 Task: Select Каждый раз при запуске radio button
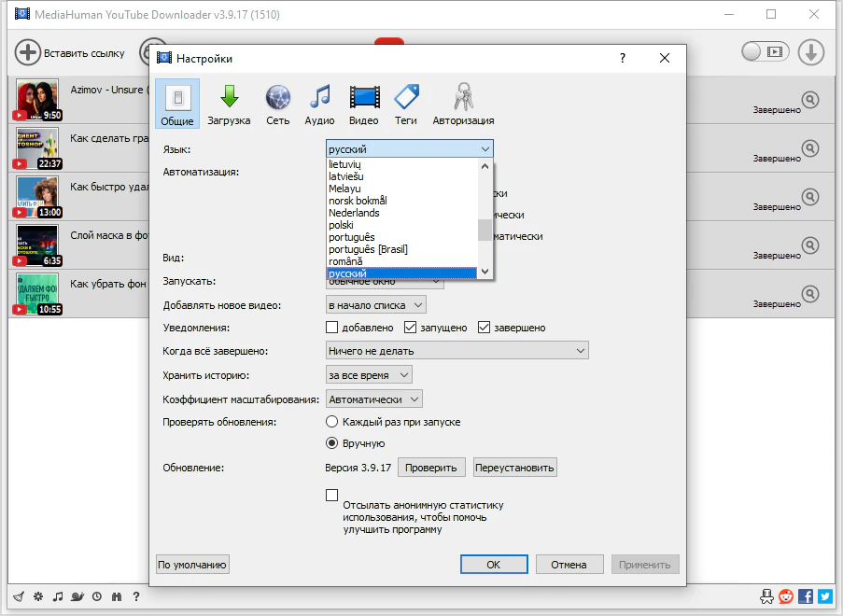coord(331,422)
